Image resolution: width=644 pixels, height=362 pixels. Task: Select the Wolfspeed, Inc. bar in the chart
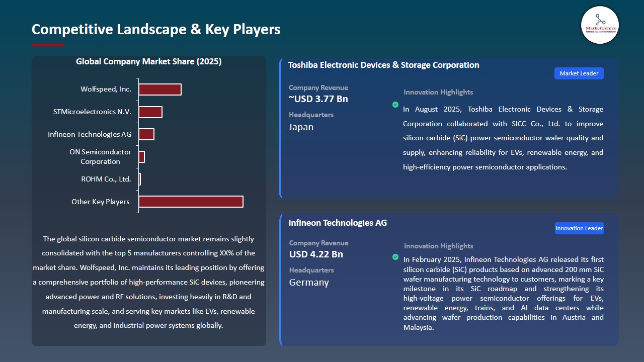tap(159, 89)
